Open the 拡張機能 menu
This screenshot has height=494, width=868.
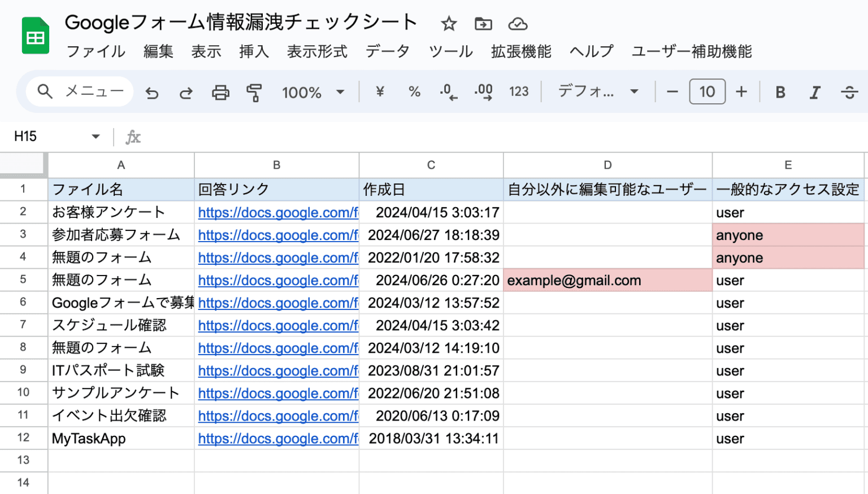(520, 51)
